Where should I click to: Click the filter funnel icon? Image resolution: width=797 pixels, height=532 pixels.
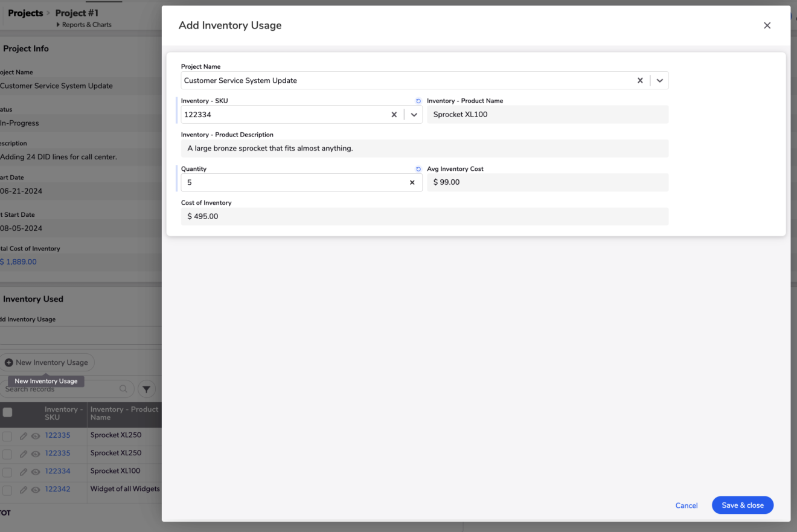point(146,389)
